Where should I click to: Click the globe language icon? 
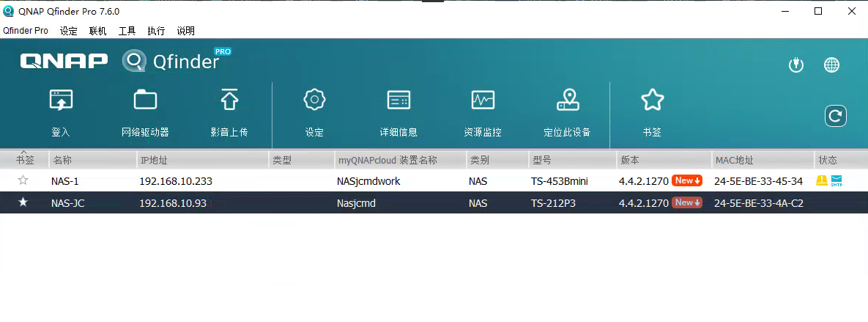(x=831, y=65)
